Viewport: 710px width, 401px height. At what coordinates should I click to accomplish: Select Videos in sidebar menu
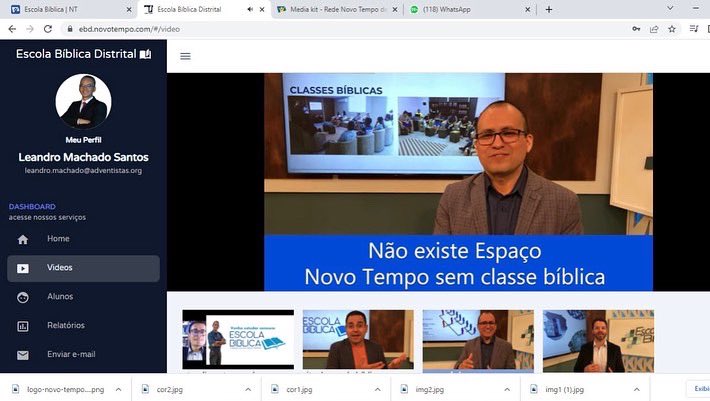[83, 268]
